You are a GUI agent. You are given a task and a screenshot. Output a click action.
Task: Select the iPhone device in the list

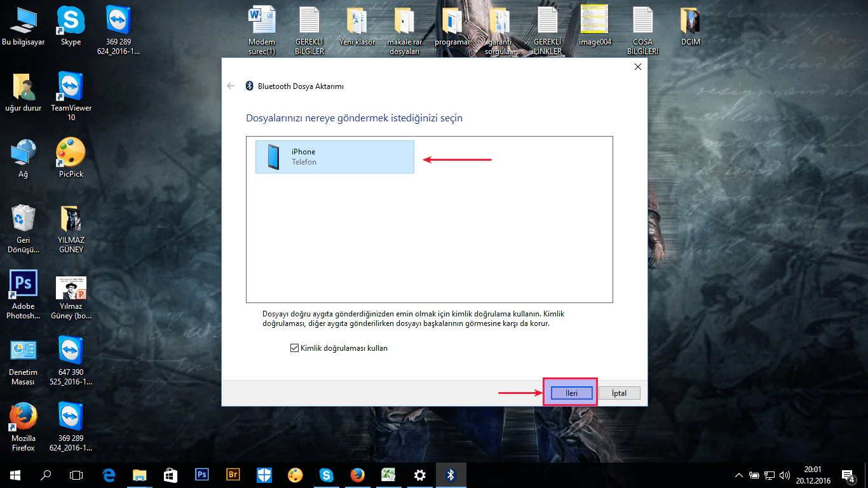(334, 157)
